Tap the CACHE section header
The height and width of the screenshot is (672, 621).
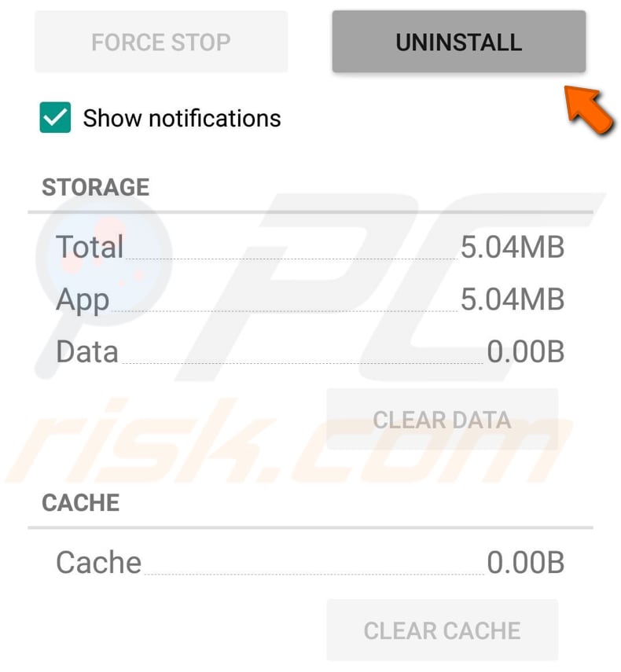coord(81,502)
